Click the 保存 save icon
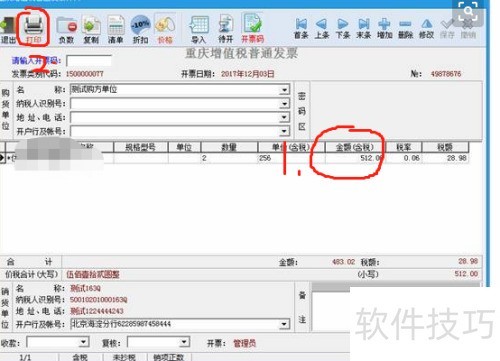 click(x=447, y=28)
